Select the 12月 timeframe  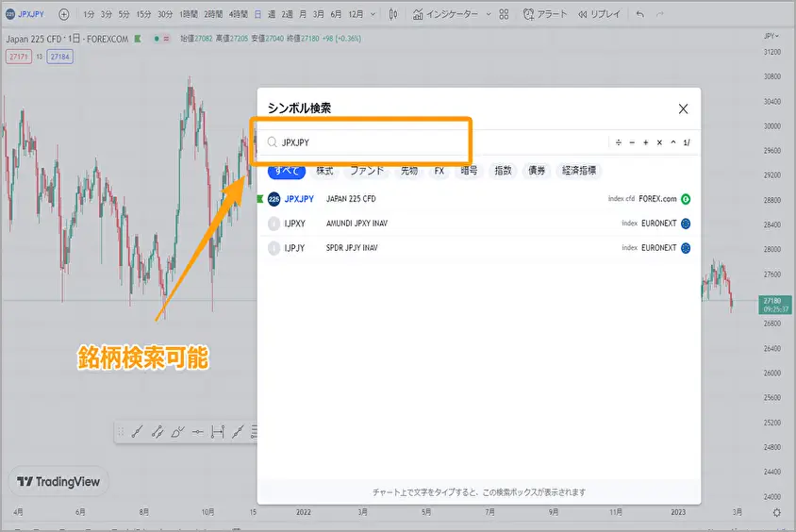[356, 14]
